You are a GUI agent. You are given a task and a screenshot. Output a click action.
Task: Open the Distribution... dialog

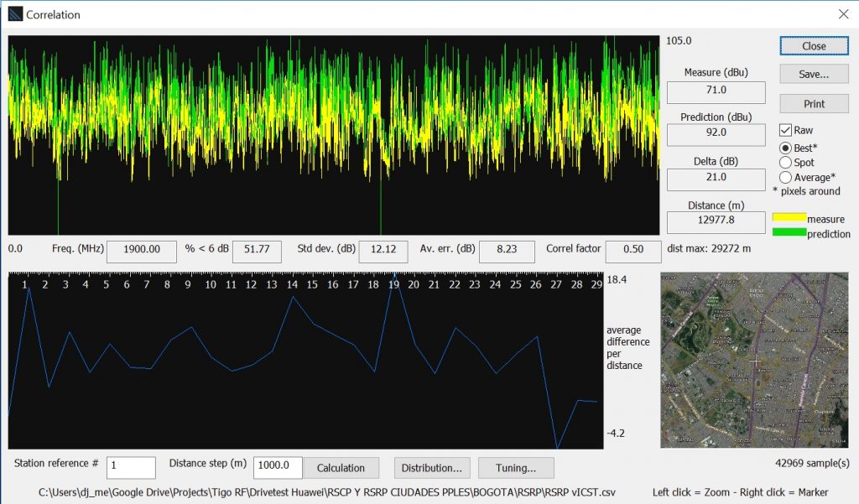431,468
